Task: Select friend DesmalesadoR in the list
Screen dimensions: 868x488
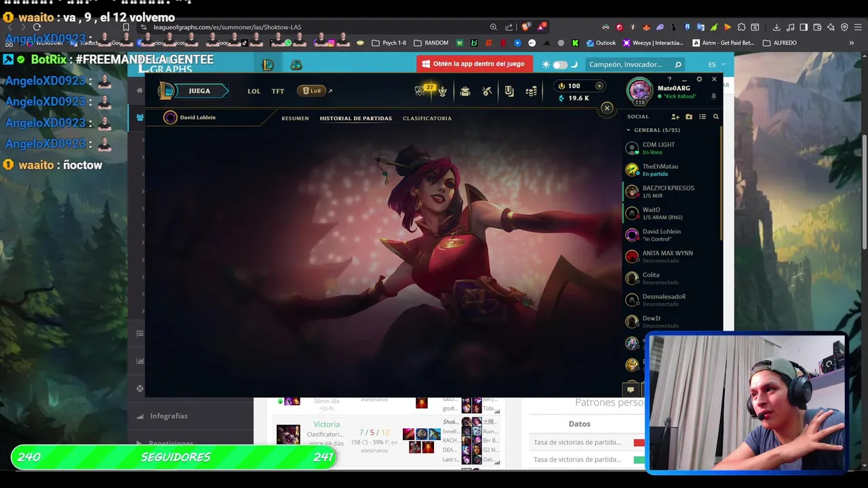Action: pos(671,300)
